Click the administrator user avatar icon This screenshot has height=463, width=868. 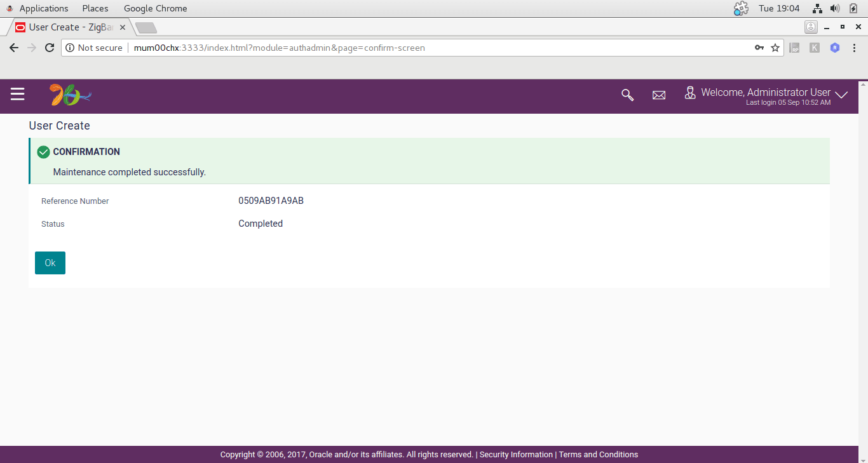[690, 93]
